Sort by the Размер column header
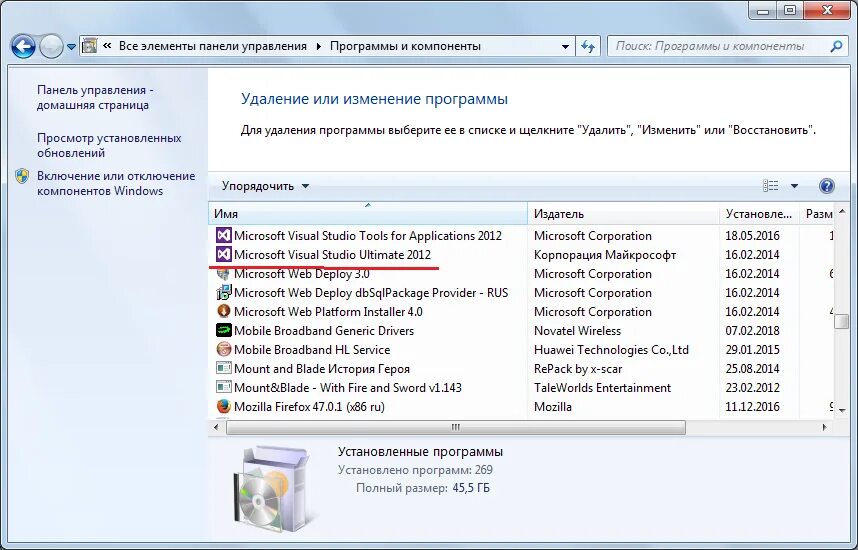 [x=818, y=214]
